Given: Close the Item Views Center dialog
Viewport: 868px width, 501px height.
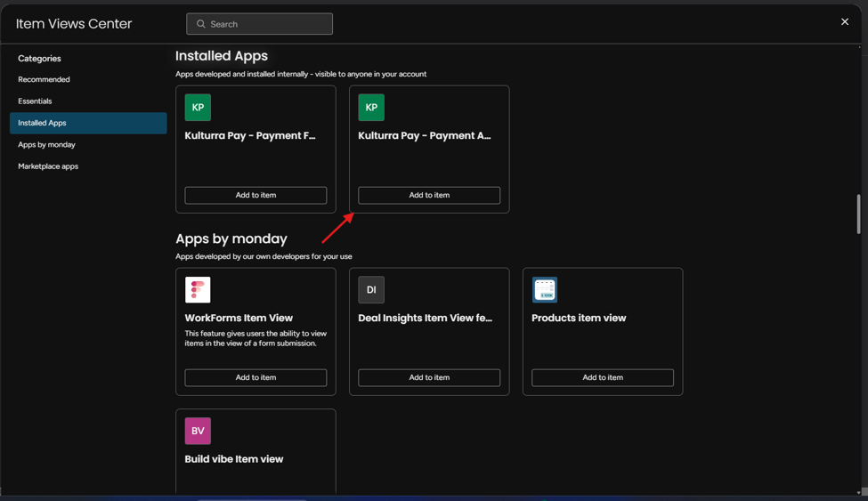Looking at the screenshot, I should pyautogui.click(x=845, y=21).
